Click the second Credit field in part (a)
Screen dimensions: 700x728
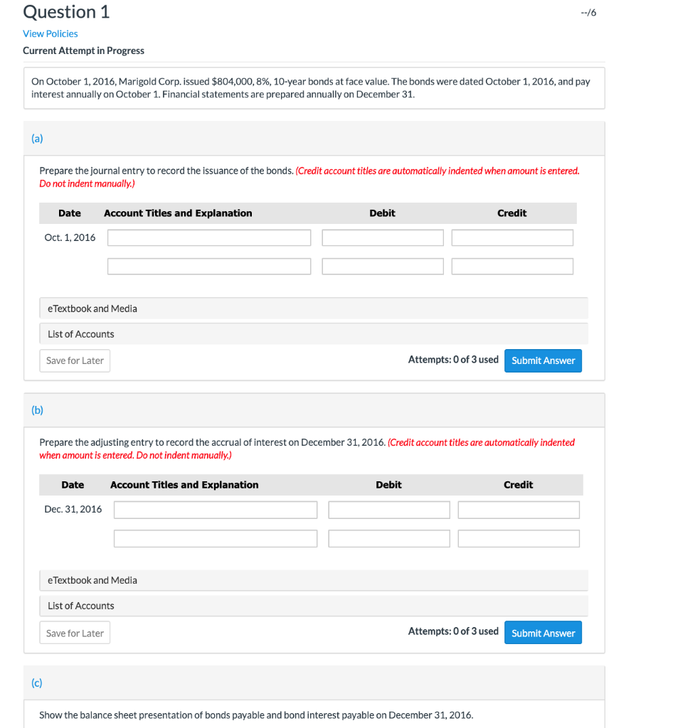(511, 266)
